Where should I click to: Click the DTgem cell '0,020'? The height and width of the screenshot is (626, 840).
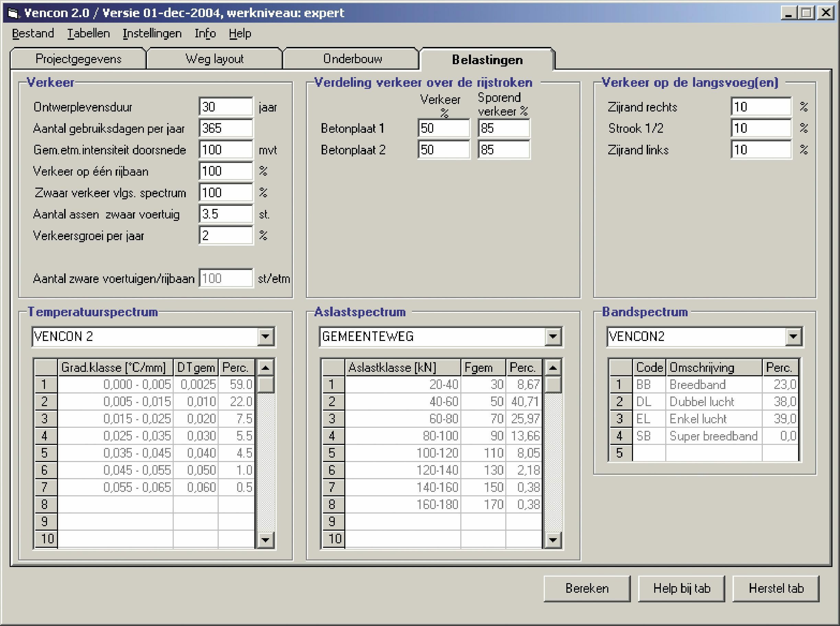[x=196, y=419]
